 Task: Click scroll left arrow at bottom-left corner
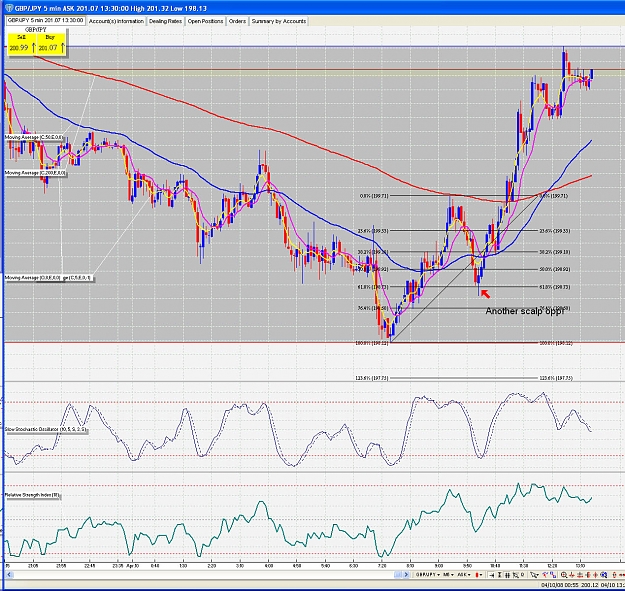9,575
